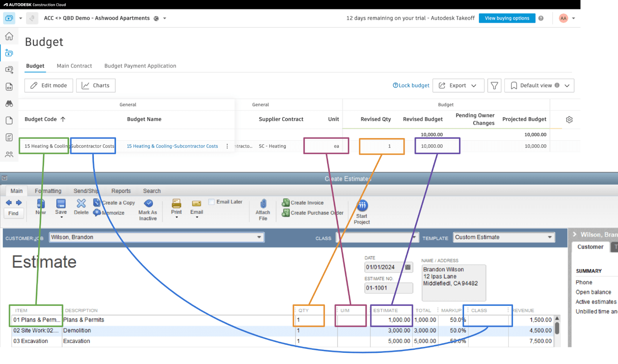This screenshot has width=618, height=364.
Task: Open the three-dot menu on Heating & Cooling row
Action: click(x=227, y=146)
